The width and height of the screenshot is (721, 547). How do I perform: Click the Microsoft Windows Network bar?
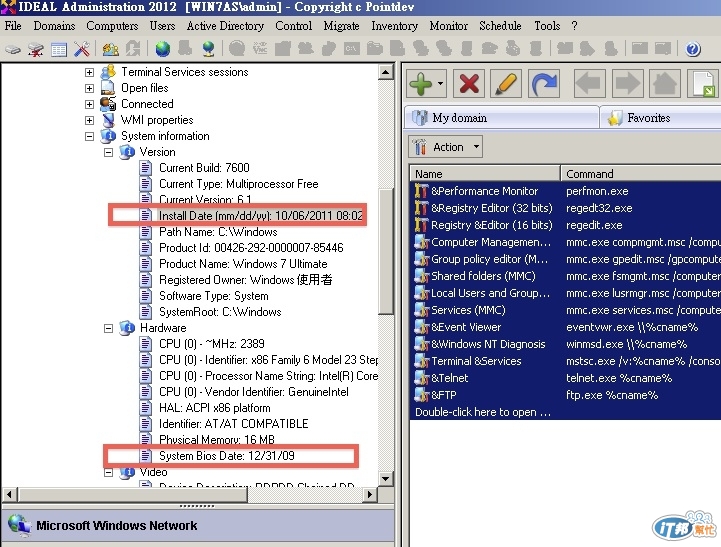pos(198,525)
